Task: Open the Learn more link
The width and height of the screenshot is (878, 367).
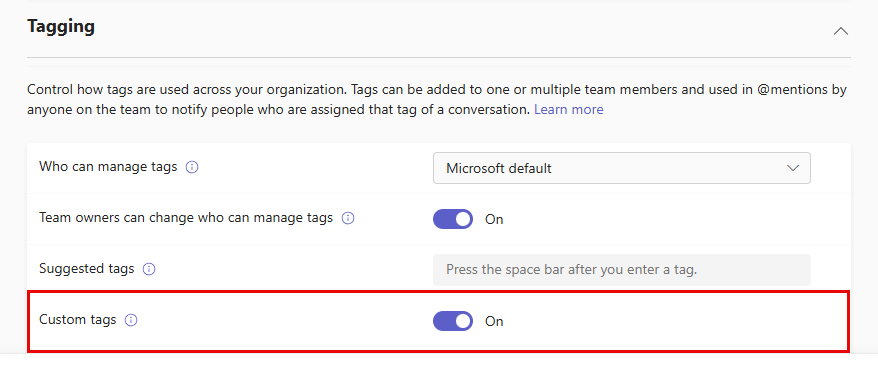Action: (568, 110)
